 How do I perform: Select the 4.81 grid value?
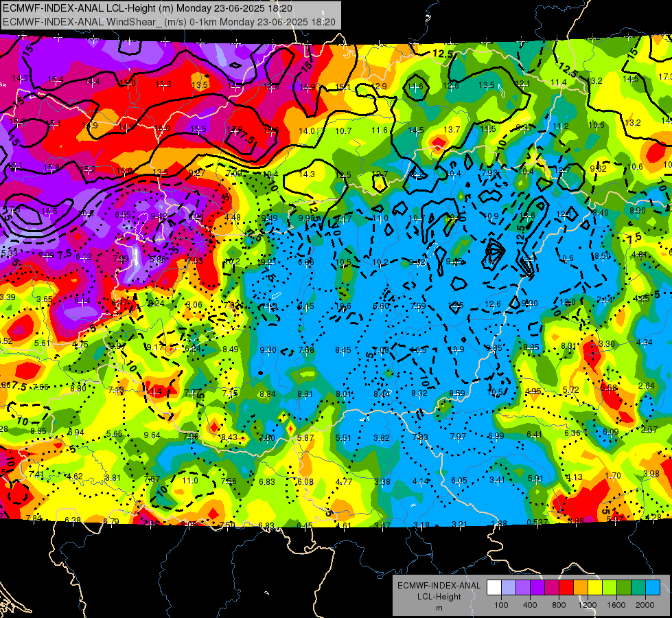coord(640,254)
